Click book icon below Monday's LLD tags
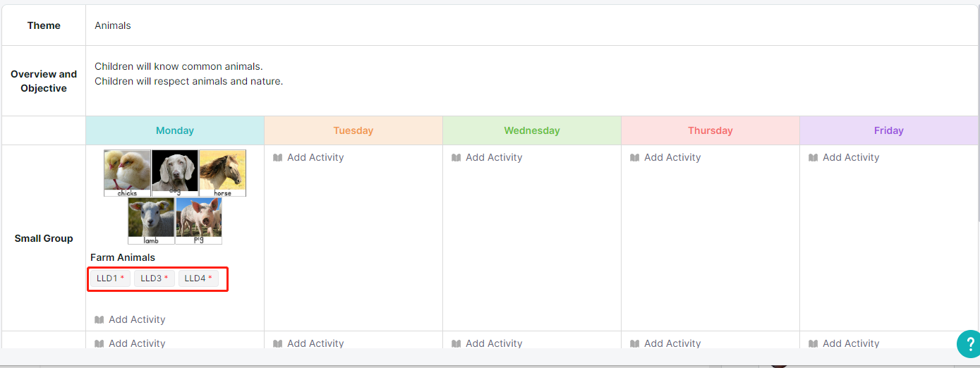This screenshot has height=368, width=980. 99,319
